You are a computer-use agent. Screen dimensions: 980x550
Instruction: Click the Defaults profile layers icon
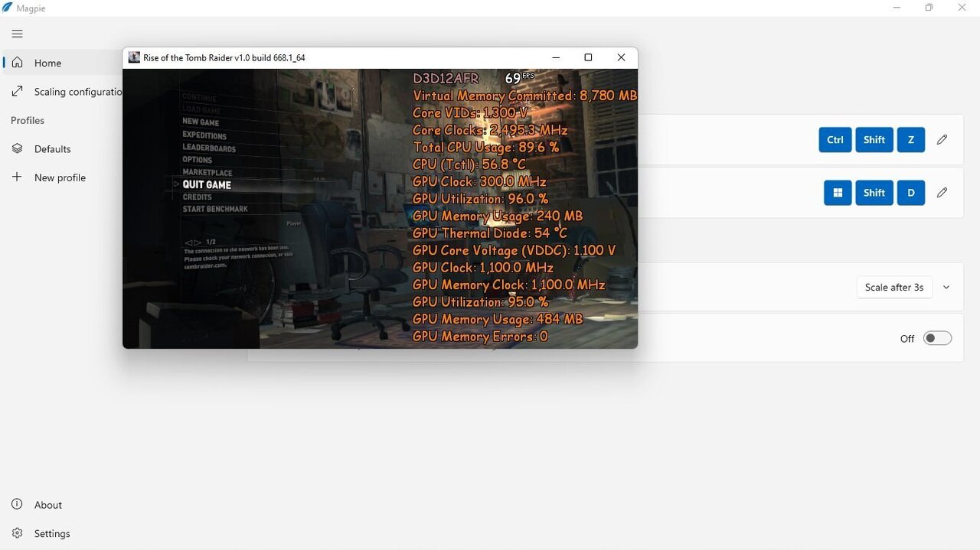point(17,149)
